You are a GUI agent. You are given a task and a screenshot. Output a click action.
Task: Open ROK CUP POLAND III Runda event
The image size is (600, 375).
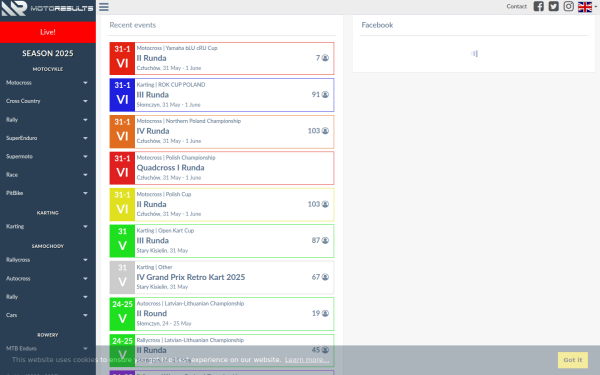[x=222, y=95]
